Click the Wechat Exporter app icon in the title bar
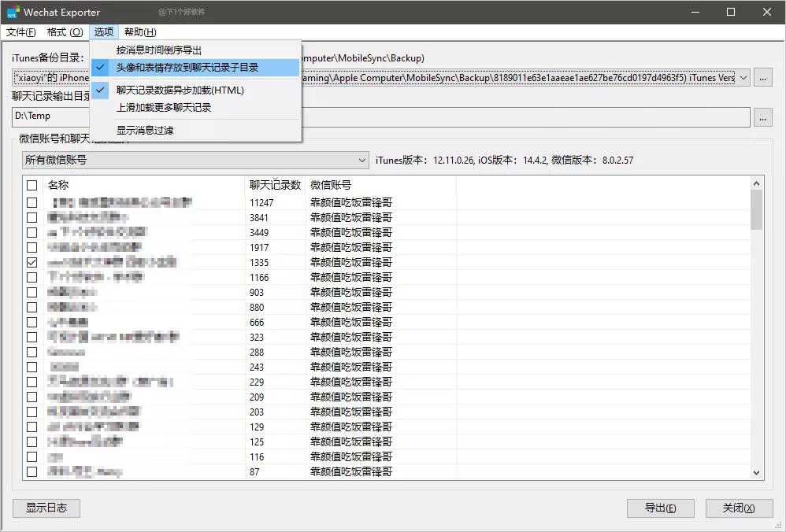 [14, 12]
